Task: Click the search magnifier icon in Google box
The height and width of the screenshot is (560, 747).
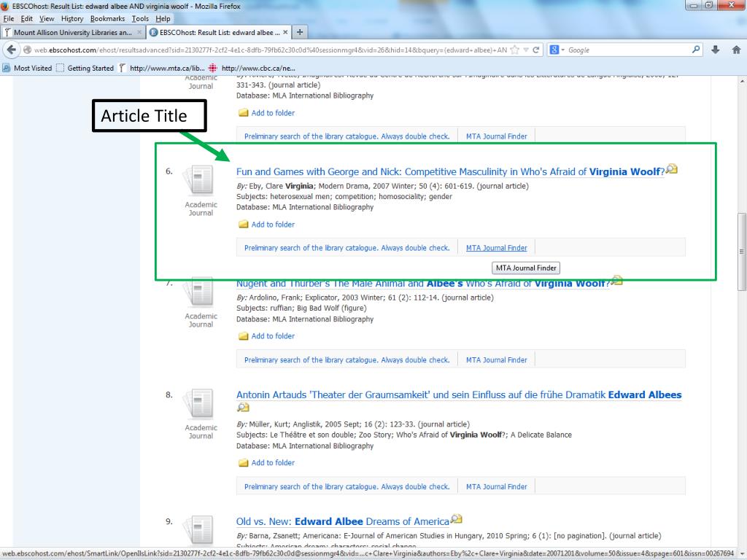Action: coord(696,49)
